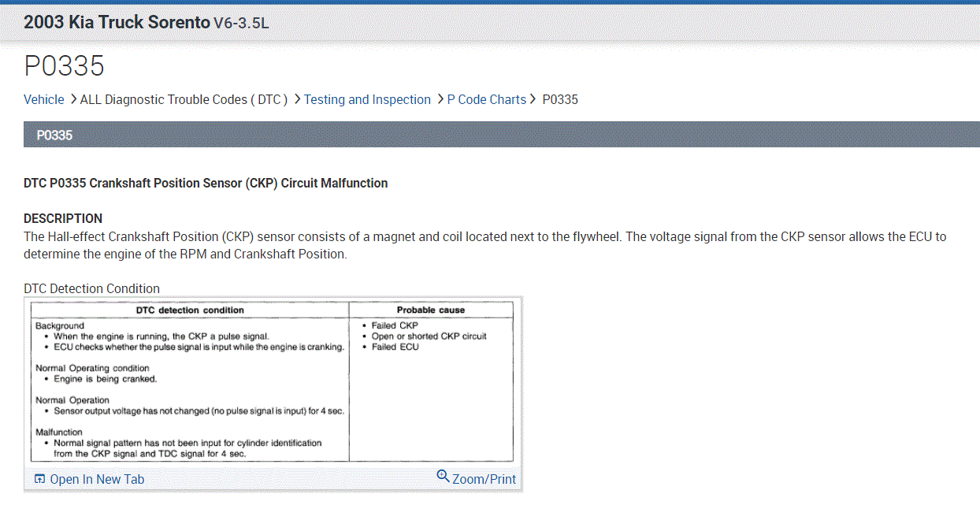
Task: Click the Zoom/Print magnifier icon
Action: pyautogui.click(x=443, y=476)
